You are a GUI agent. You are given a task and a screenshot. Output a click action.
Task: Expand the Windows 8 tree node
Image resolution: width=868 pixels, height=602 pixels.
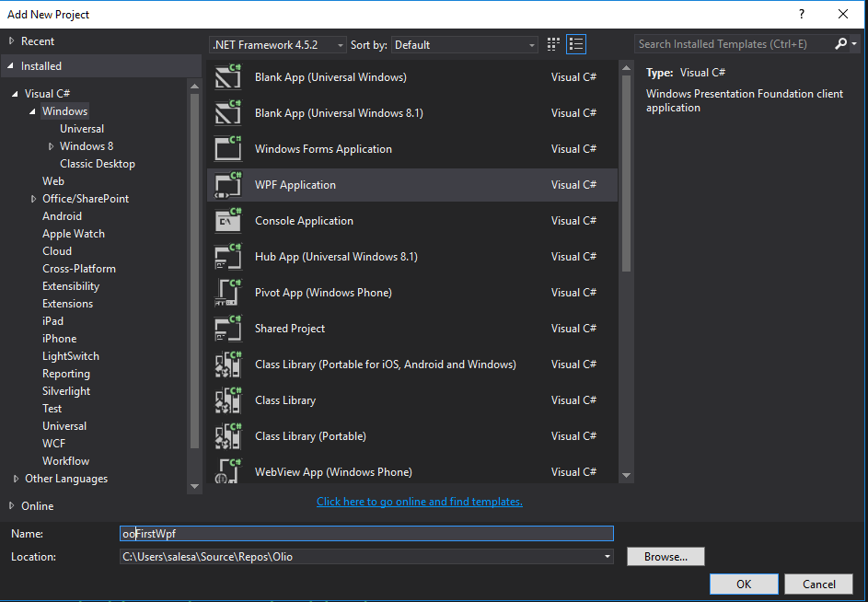52,146
